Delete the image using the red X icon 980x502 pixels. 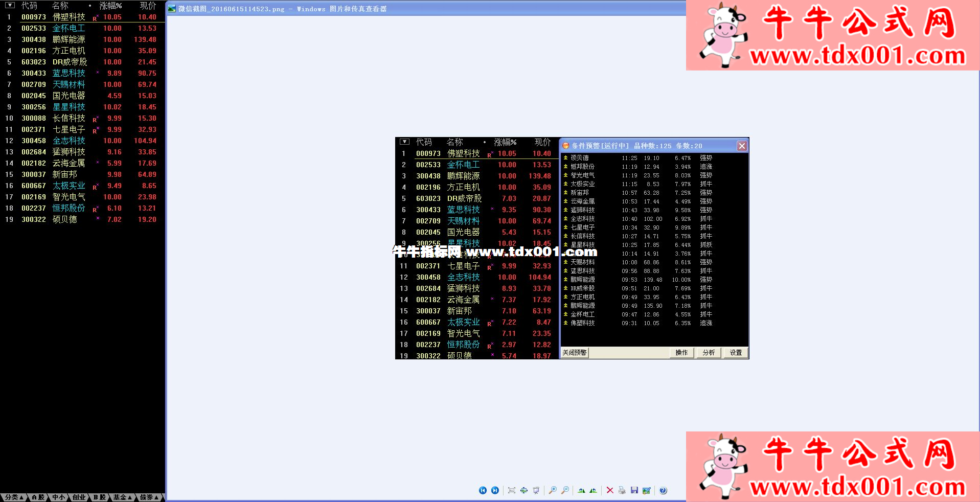[x=610, y=490]
